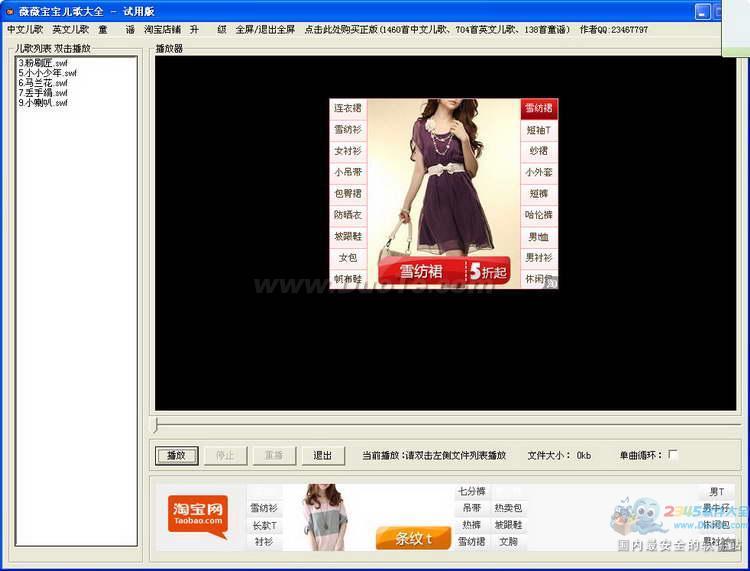750x571 pixels.
Task: Click 纱裙 in the player ad
Action: pos(539,151)
